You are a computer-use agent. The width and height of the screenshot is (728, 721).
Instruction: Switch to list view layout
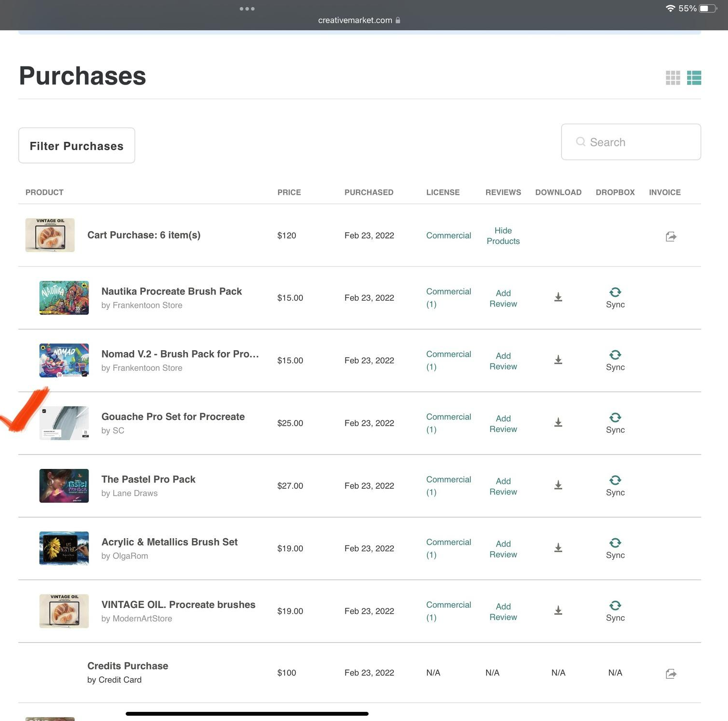(x=694, y=77)
